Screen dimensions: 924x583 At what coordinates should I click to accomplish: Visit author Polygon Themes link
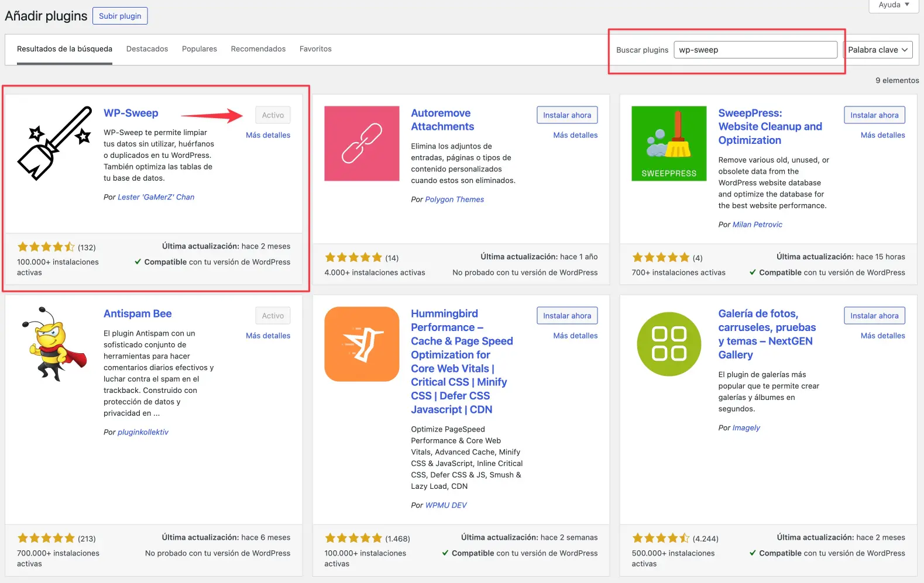pos(454,199)
